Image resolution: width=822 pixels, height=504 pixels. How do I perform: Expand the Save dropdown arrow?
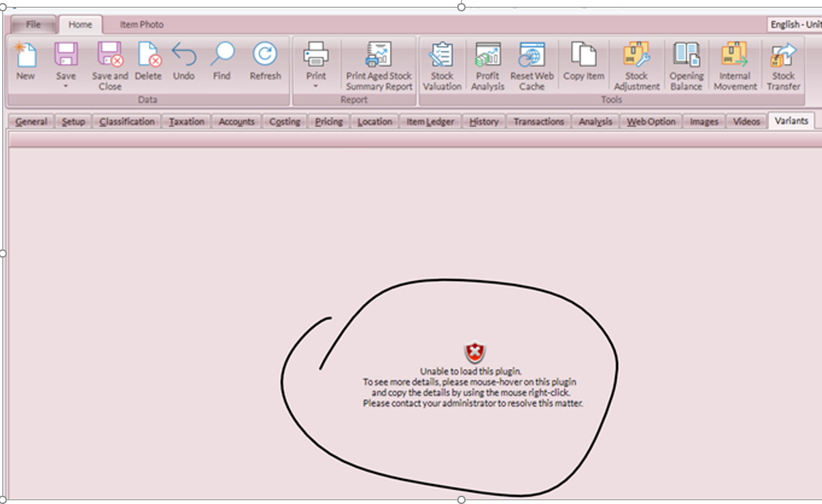tap(66, 86)
